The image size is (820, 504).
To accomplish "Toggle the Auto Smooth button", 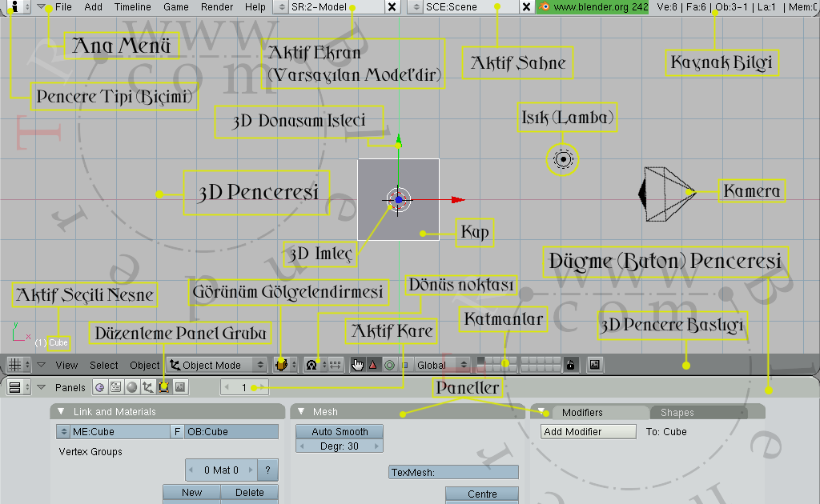I will [340, 431].
